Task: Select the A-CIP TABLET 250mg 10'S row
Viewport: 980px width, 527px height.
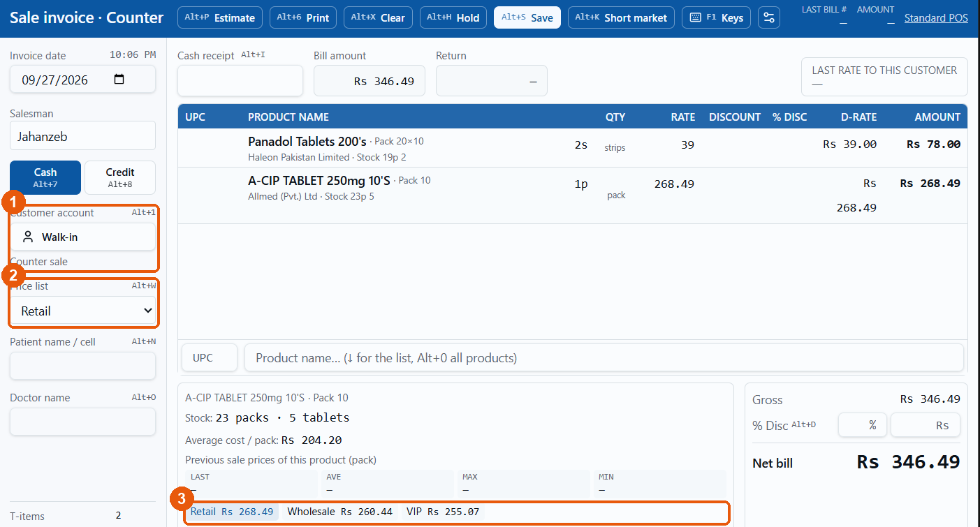Action: click(573, 195)
